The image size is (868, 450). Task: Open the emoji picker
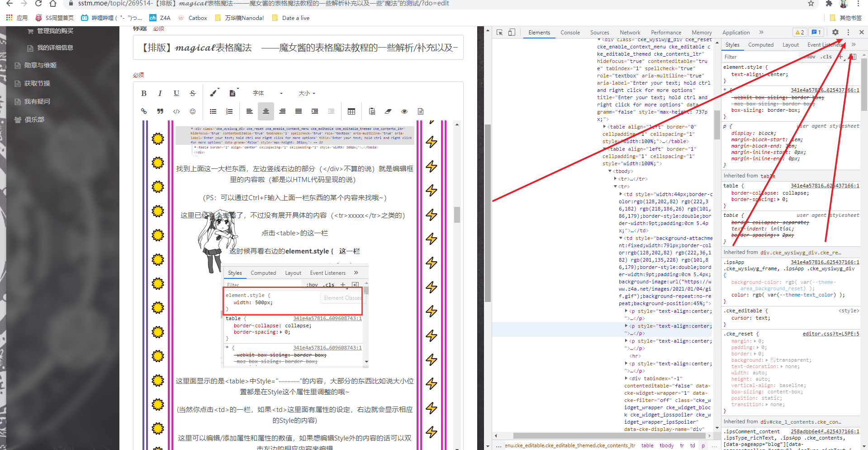[x=193, y=111]
